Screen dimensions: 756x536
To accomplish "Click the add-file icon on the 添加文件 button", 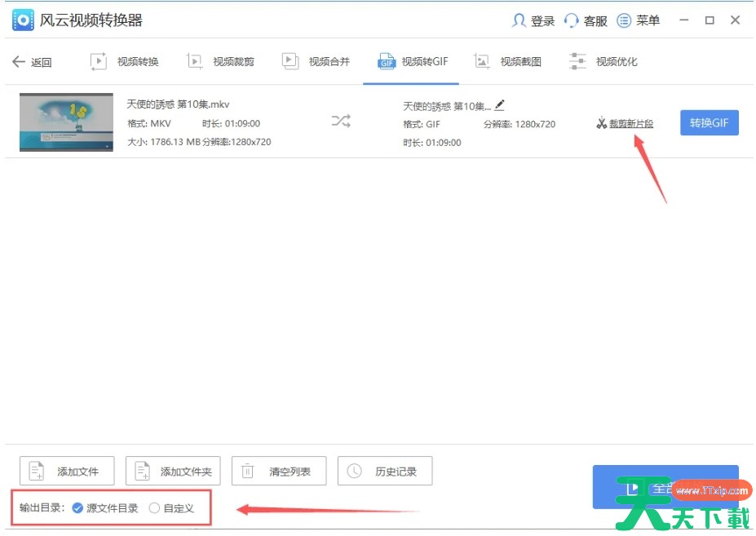I will [x=34, y=470].
